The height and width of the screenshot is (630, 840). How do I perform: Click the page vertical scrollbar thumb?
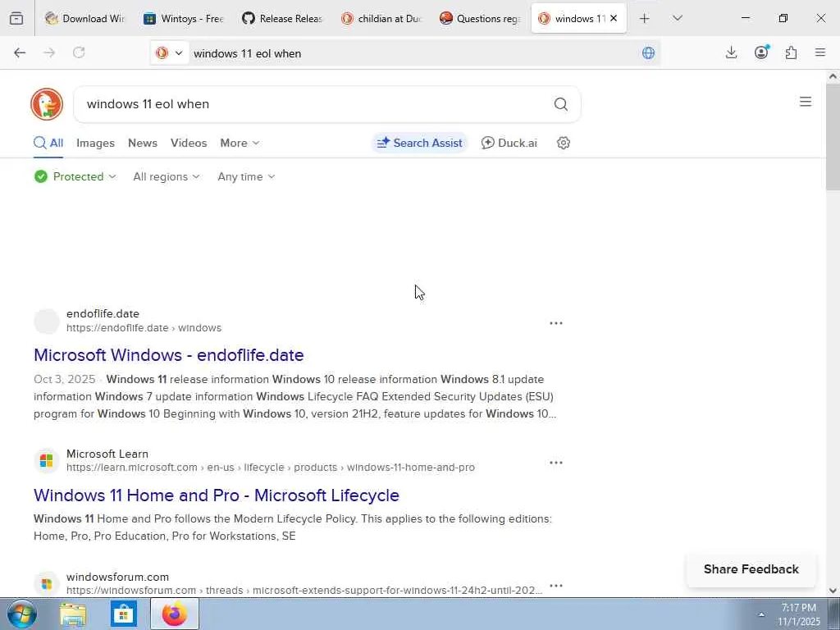click(833, 136)
